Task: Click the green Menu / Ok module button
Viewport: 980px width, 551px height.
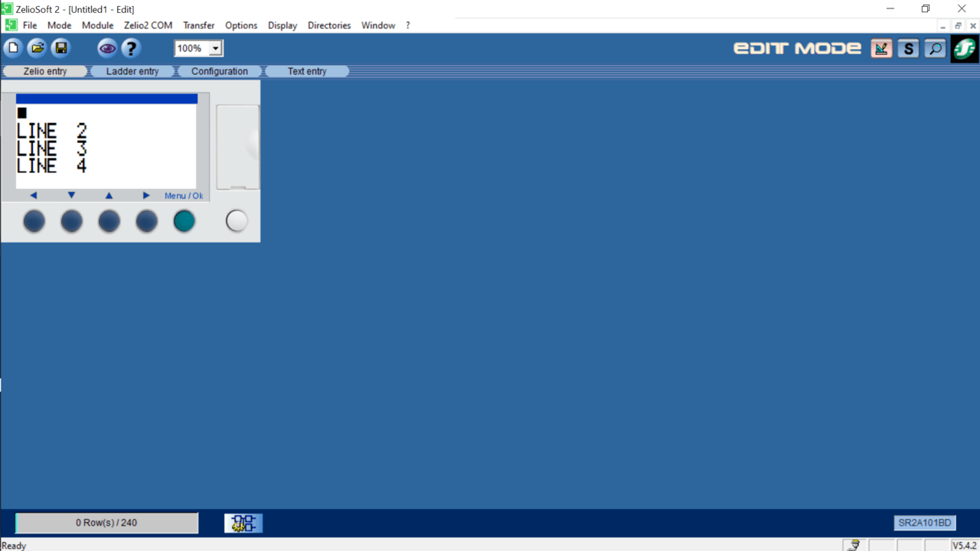Action: pos(184,221)
